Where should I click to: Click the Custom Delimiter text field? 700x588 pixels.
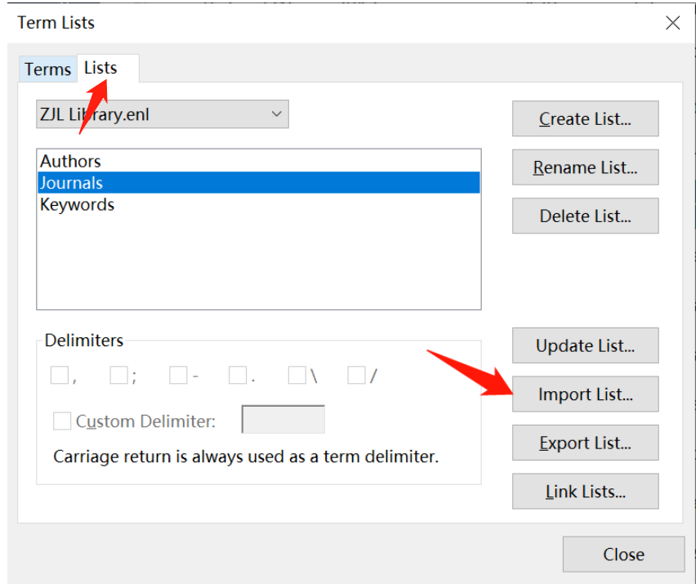click(283, 420)
